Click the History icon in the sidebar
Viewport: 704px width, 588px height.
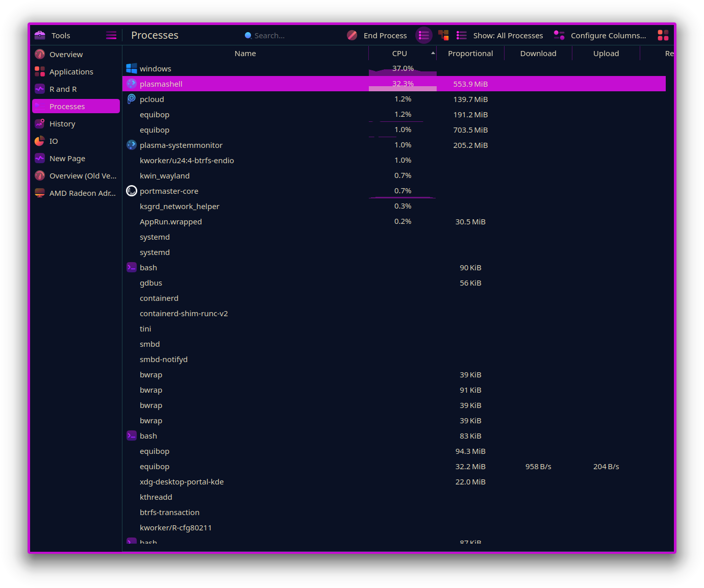point(40,124)
